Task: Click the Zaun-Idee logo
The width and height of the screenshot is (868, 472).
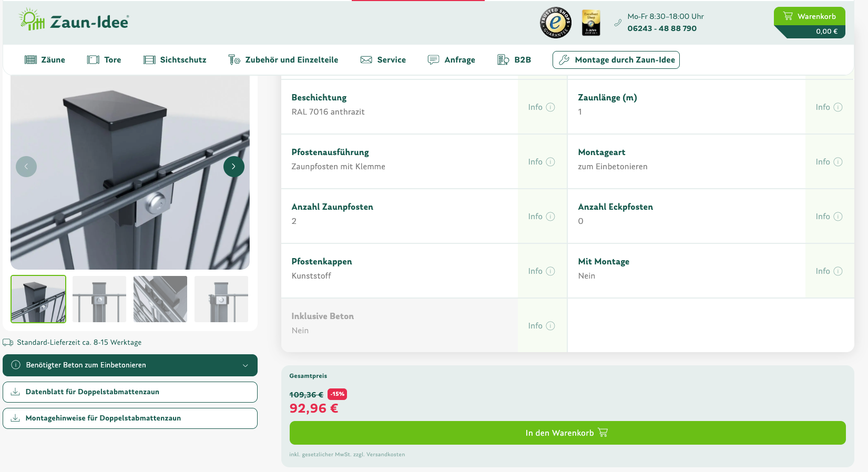Action: click(x=74, y=20)
